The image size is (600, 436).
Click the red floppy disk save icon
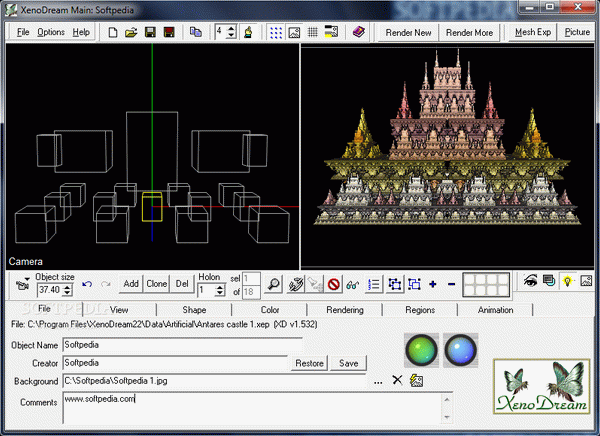click(169, 33)
